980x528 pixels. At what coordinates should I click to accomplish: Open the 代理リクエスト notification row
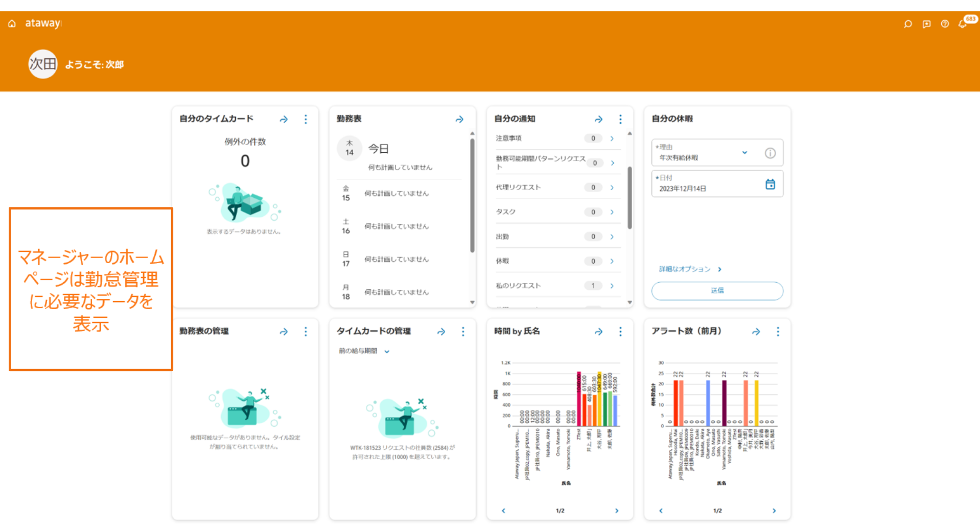pyautogui.click(x=555, y=188)
